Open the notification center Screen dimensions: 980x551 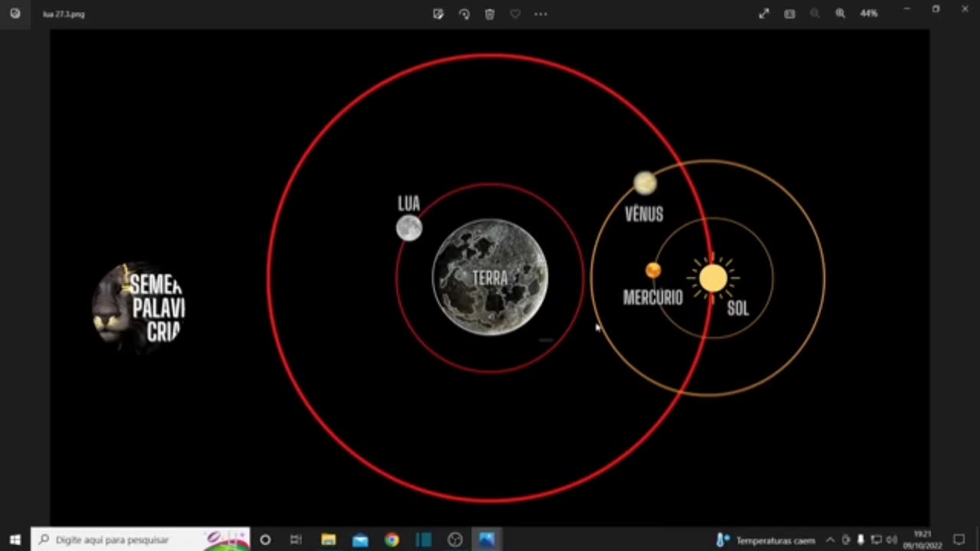[959, 540]
